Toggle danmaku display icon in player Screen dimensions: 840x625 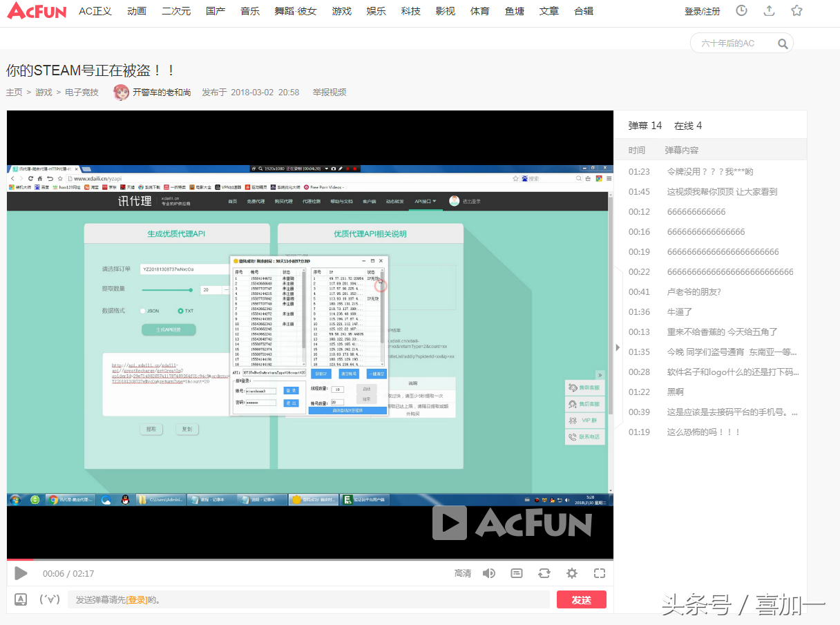tap(517, 573)
